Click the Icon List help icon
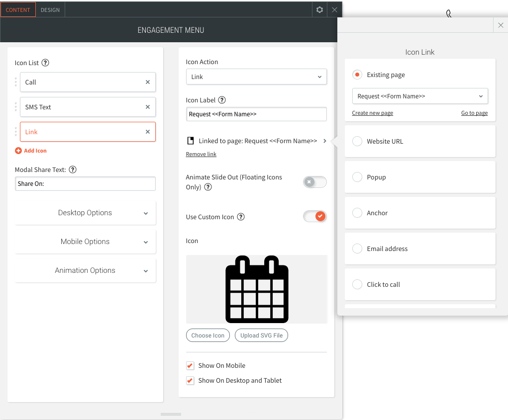Viewport: 508px width, 420px height. point(45,63)
